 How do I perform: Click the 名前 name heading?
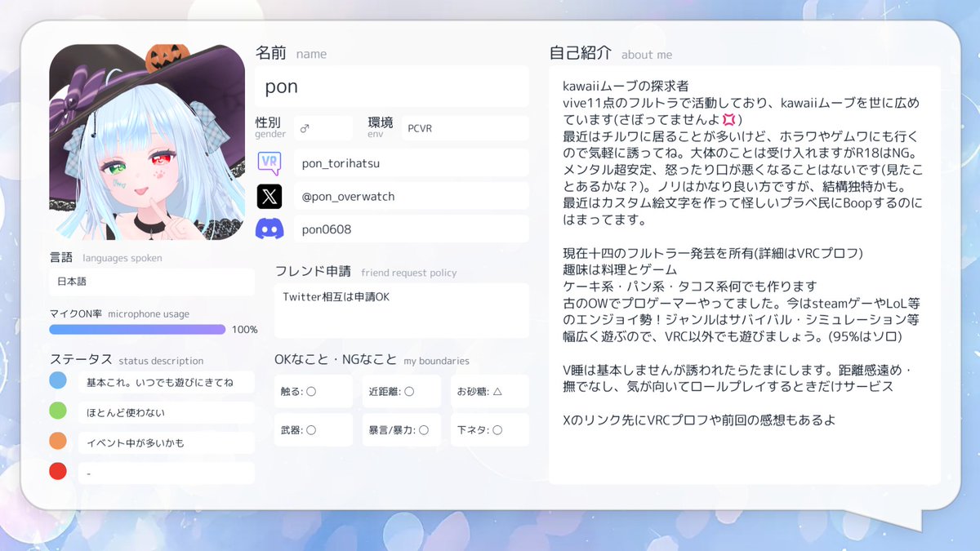coord(291,53)
